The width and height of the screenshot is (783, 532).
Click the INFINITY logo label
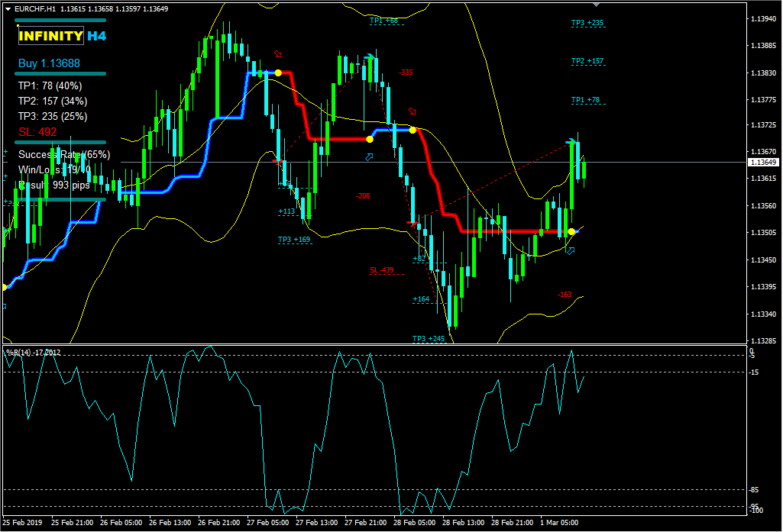[x=50, y=36]
